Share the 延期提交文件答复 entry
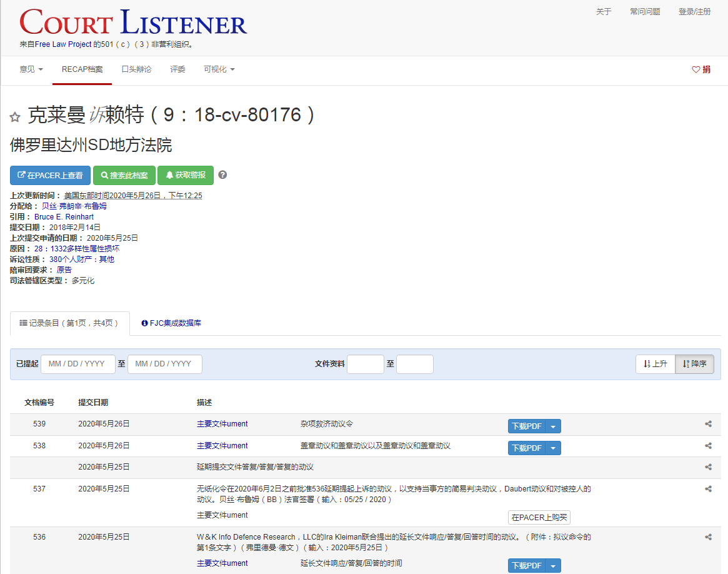Viewport: 728px width, 574px height. (708, 467)
